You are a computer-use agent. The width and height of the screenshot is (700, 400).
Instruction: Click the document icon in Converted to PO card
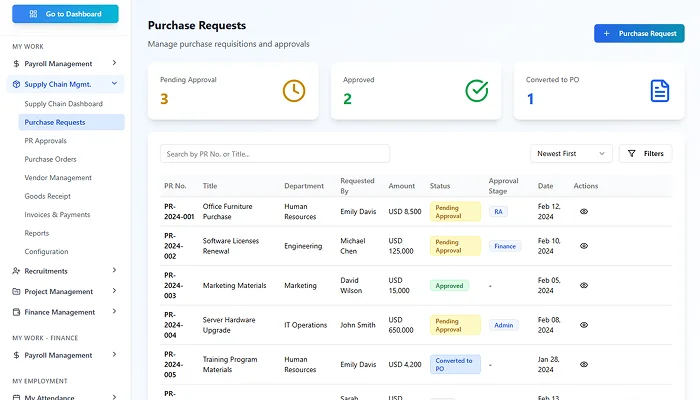point(659,91)
